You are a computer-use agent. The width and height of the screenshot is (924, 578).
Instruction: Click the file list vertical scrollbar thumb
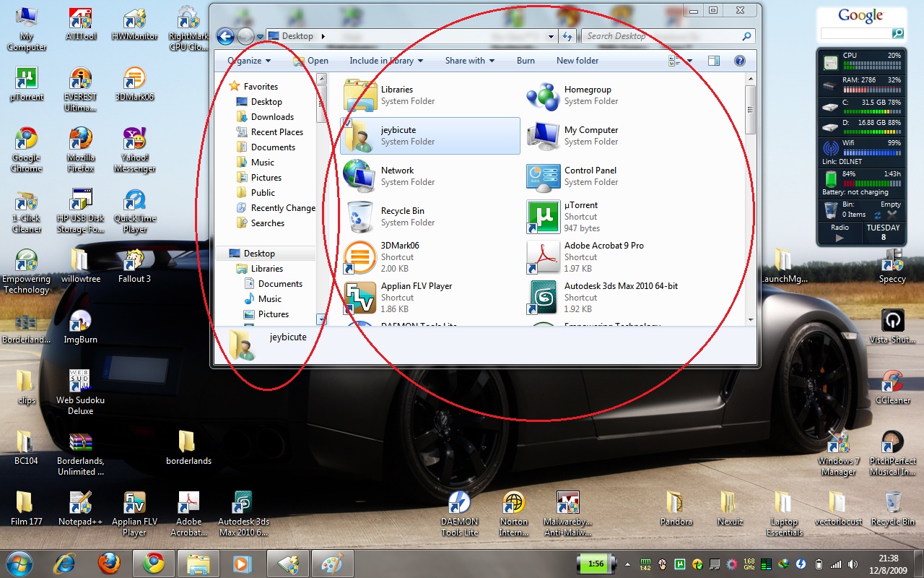(751, 110)
